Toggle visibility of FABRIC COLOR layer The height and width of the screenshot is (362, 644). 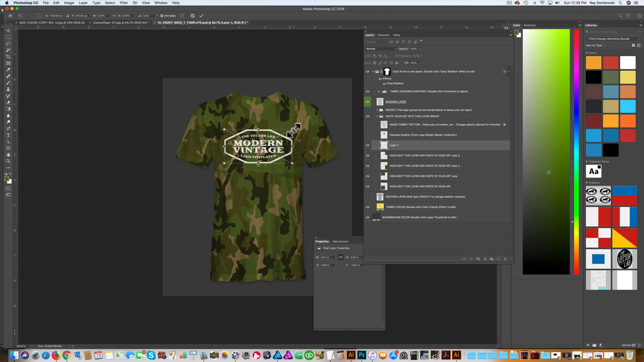coord(368,207)
